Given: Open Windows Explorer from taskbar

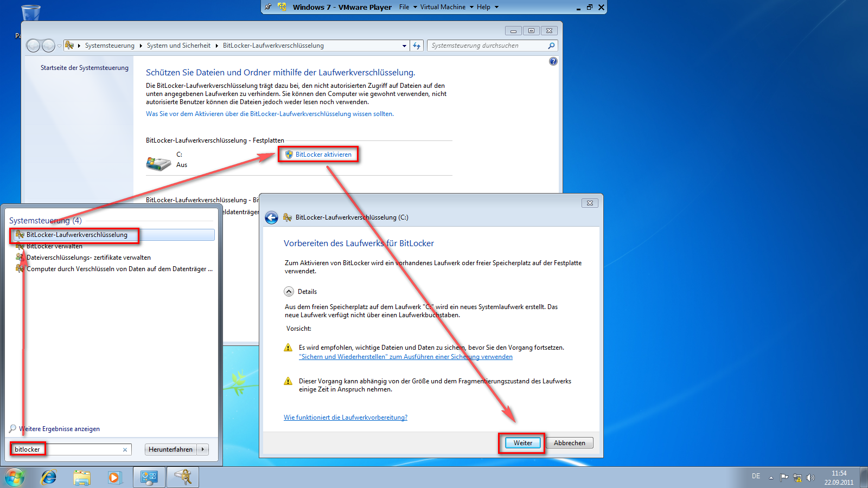Looking at the screenshot, I should pos(82,478).
